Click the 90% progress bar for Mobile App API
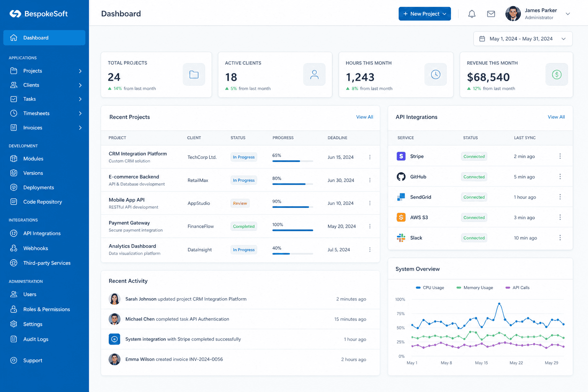Image resolution: width=588 pixels, height=392 pixels. click(293, 207)
